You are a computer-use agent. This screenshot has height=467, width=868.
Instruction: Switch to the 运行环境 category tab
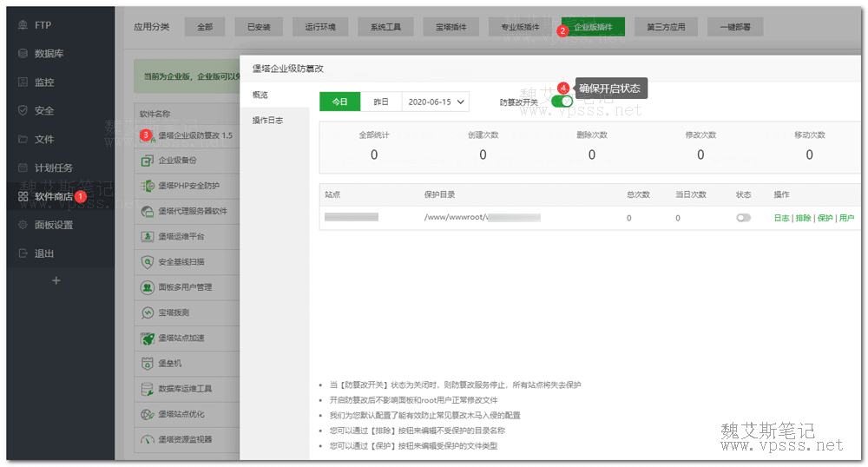pyautogui.click(x=320, y=27)
